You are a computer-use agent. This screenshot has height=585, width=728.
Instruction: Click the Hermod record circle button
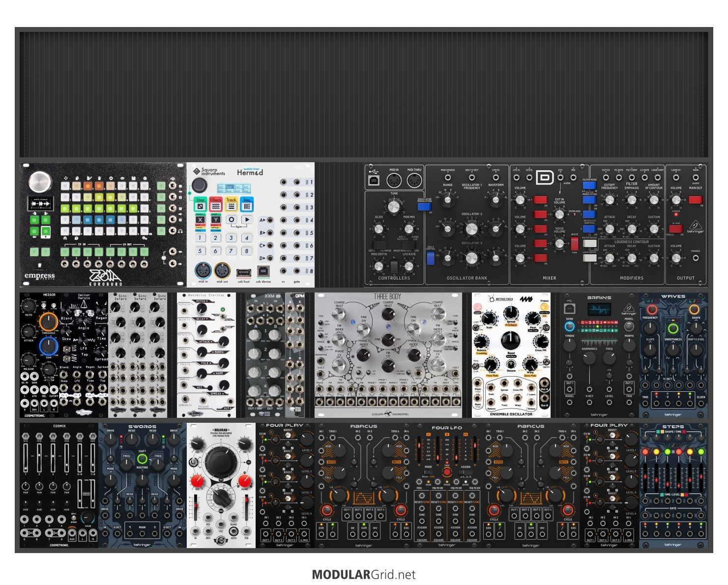tap(231, 220)
